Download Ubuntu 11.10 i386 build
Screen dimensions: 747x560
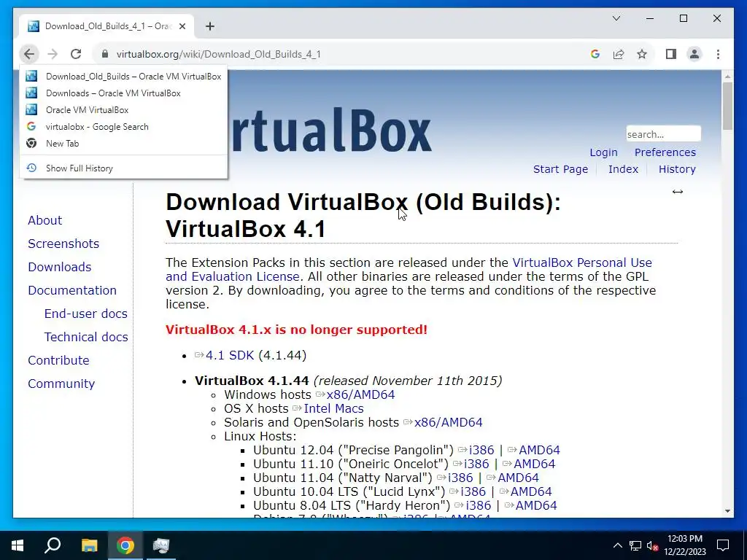(476, 464)
